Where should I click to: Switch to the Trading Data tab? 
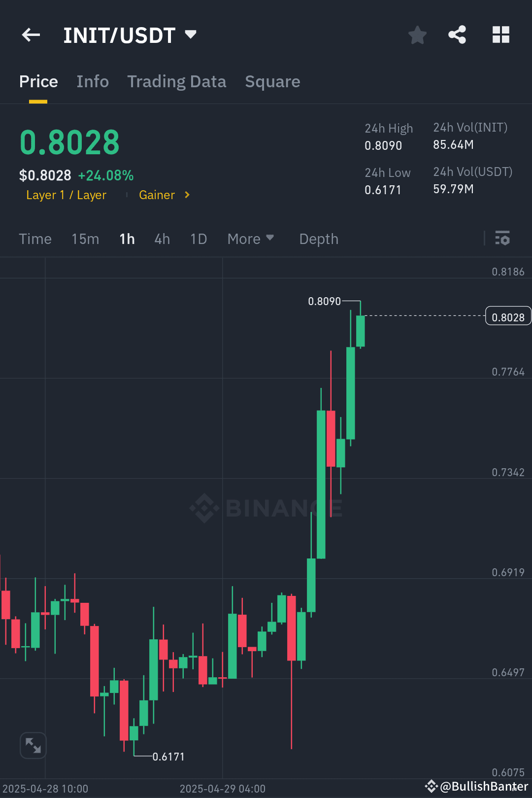(177, 81)
